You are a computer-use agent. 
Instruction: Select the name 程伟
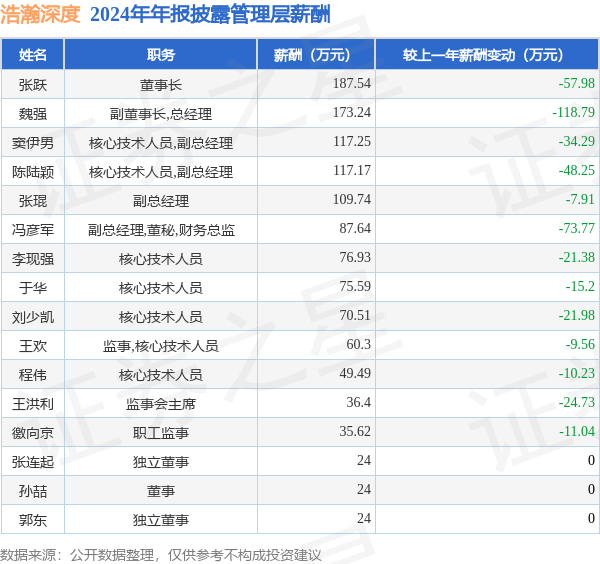(33, 375)
